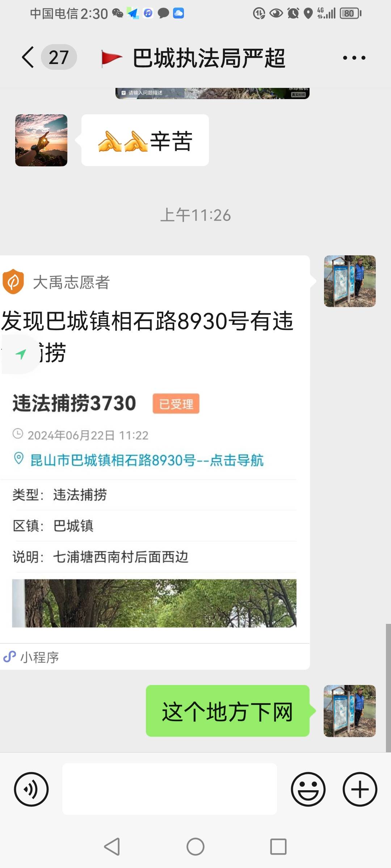The width and height of the screenshot is (391, 868).
Task: Tap the orange 大禹志愿者 shield logo
Action: click(13, 281)
